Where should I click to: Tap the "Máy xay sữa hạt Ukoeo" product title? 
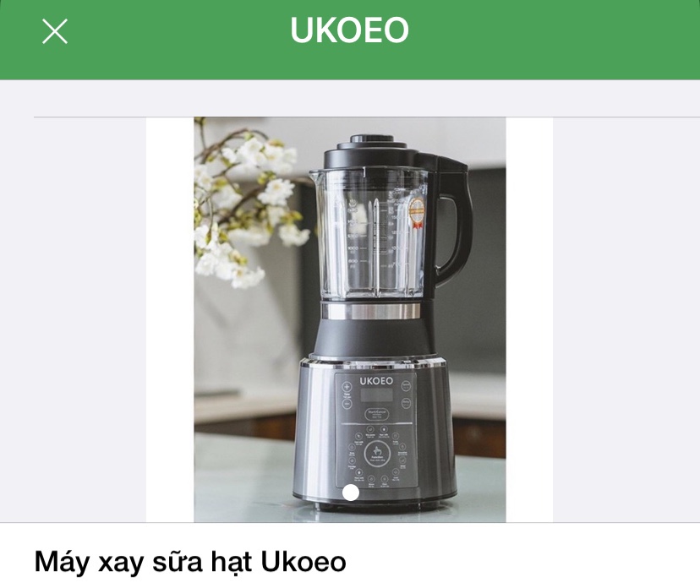[190, 562]
